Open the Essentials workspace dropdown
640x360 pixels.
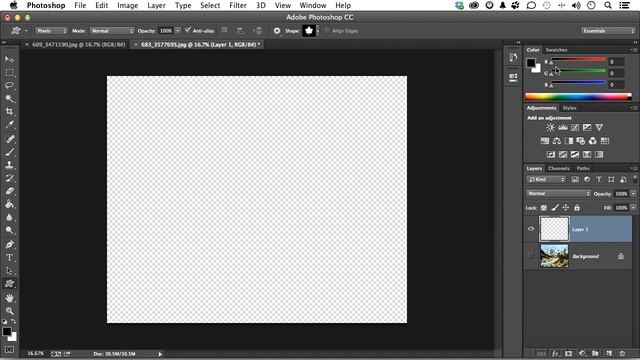coord(608,31)
